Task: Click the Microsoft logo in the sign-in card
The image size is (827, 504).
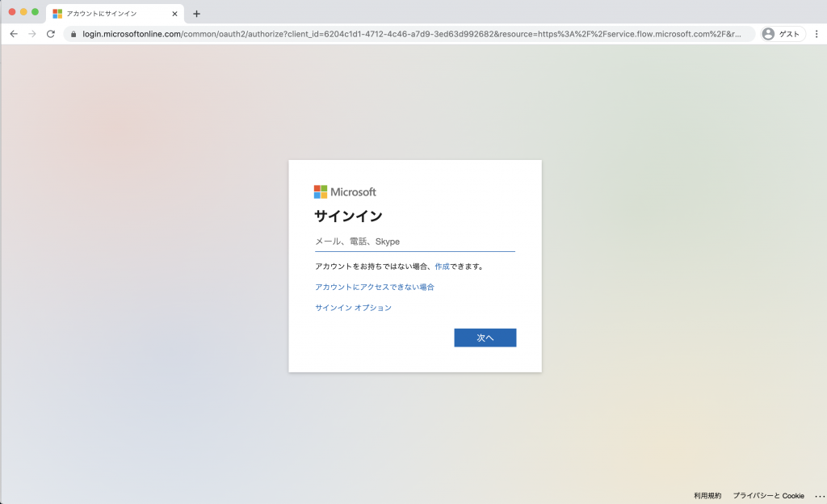Action: point(345,192)
